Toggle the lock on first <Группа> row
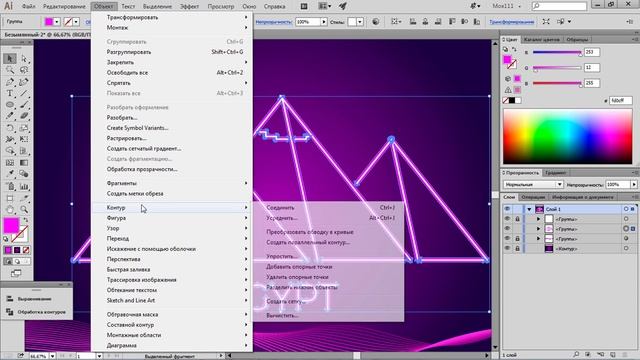The image size is (640, 360). [x=518, y=219]
